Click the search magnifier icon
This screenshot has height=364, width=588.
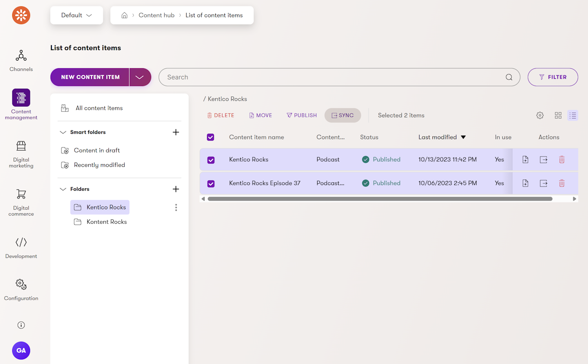[x=509, y=77]
